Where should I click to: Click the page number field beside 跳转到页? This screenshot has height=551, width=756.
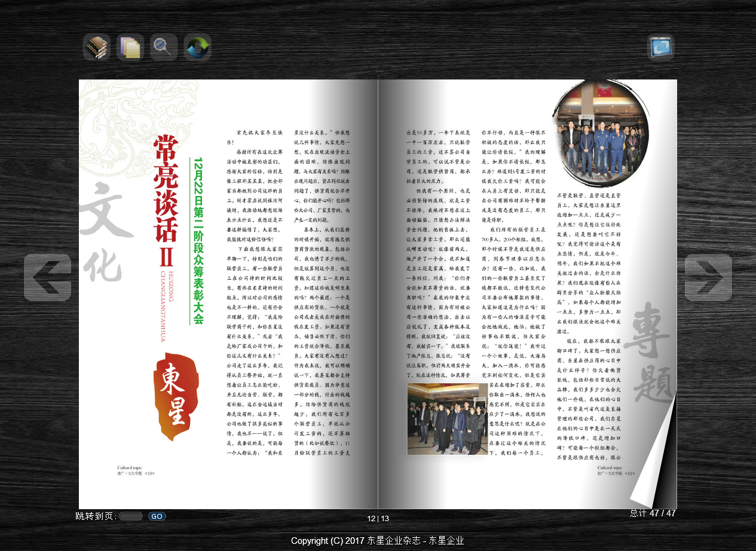131,516
